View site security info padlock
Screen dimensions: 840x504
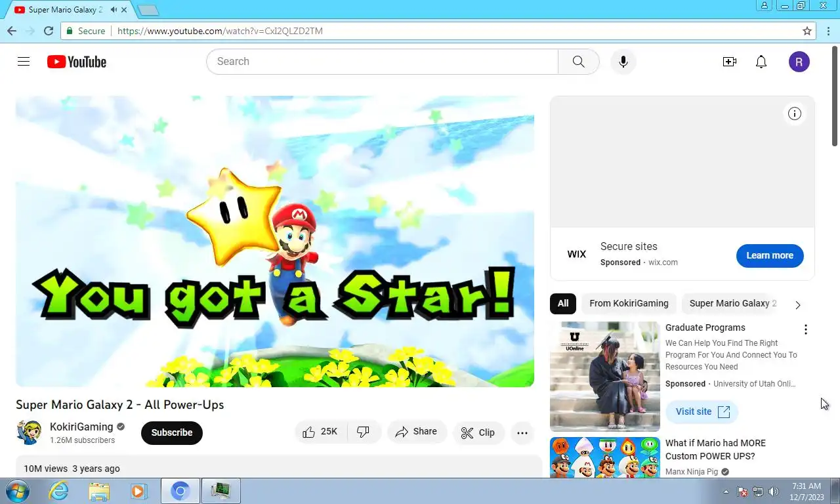point(70,31)
